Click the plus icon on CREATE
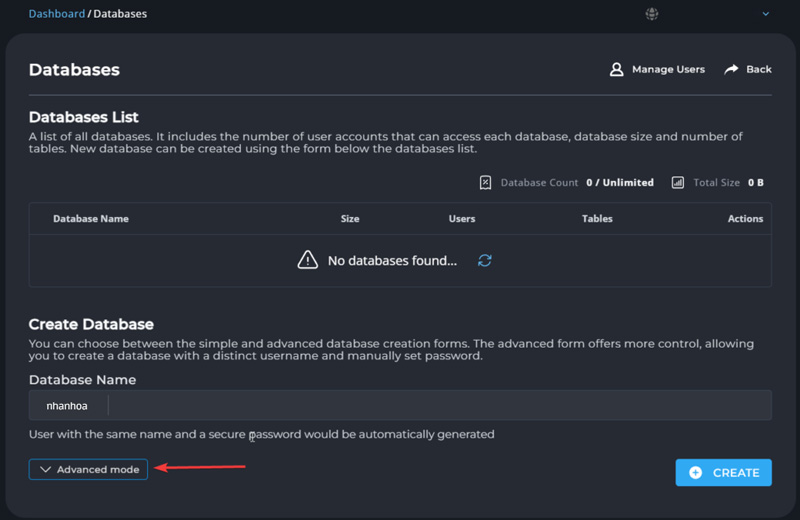 pyautogui.click(x=695, y=473)
